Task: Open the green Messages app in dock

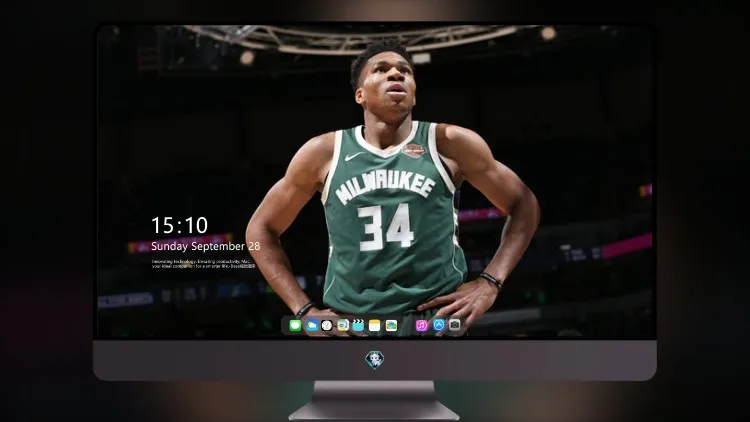Action: 295,325
